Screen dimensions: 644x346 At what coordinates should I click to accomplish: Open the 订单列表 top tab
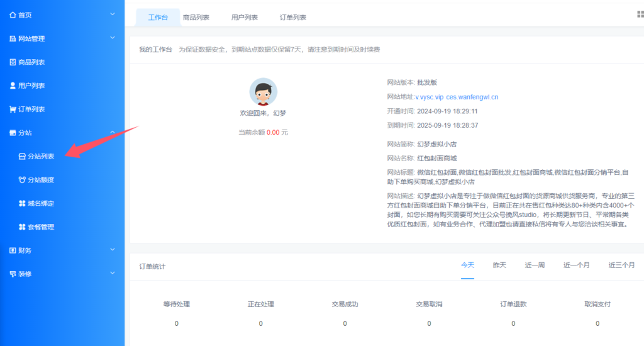293,17
